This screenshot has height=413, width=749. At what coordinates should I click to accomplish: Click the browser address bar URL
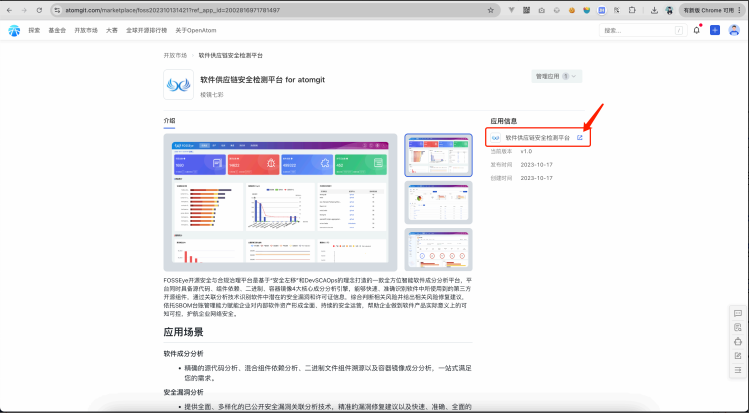tap(173, 10)
